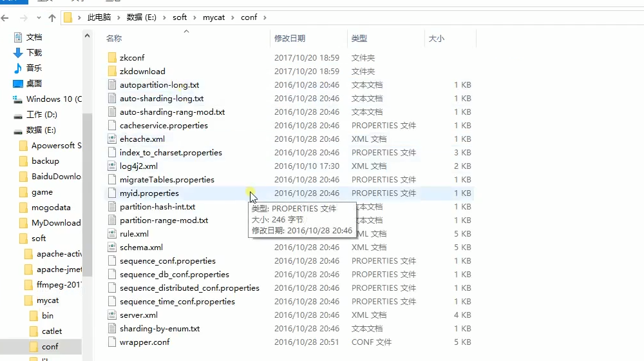
Task: Select partition-hash-int.txt file icon
Action: (x=112, y=207)
